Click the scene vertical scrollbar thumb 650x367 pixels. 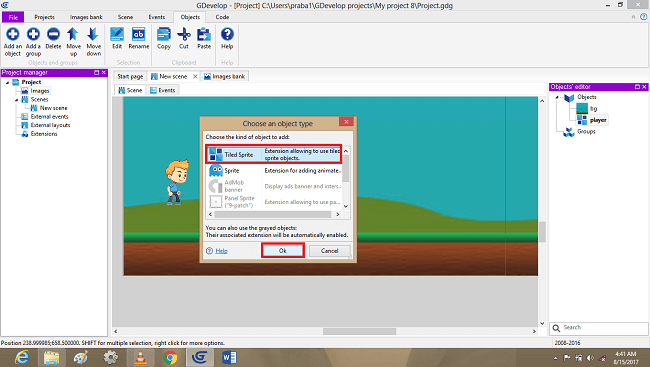point(542,231)
